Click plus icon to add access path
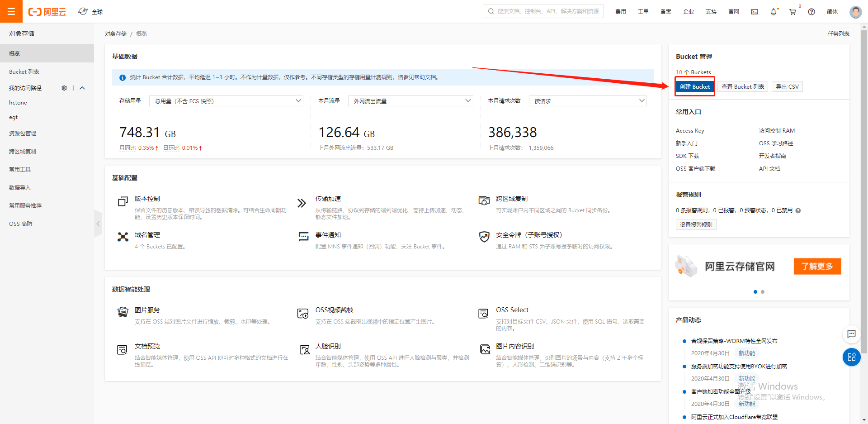The image size is (868, 424). pos(73,88)
